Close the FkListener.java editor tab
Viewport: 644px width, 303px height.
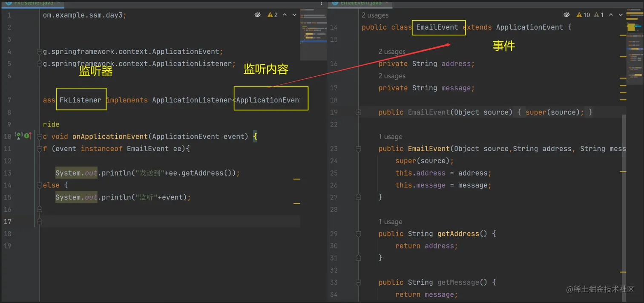(59, 3)
